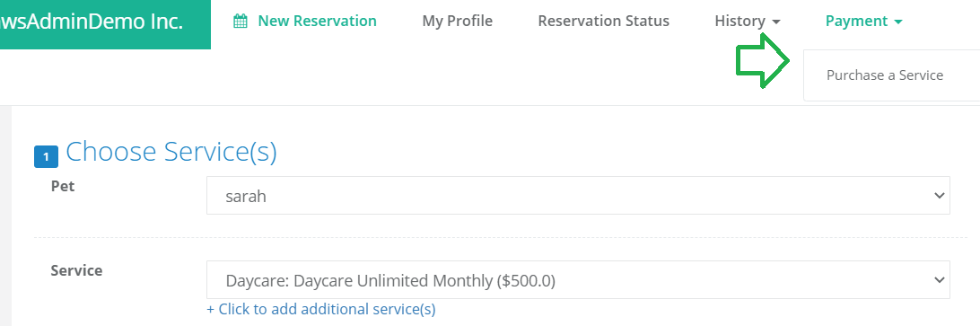980x326 pixels.
Task: Select Purchase a Service from Payment menu
Action: click(x=884, y=75)
